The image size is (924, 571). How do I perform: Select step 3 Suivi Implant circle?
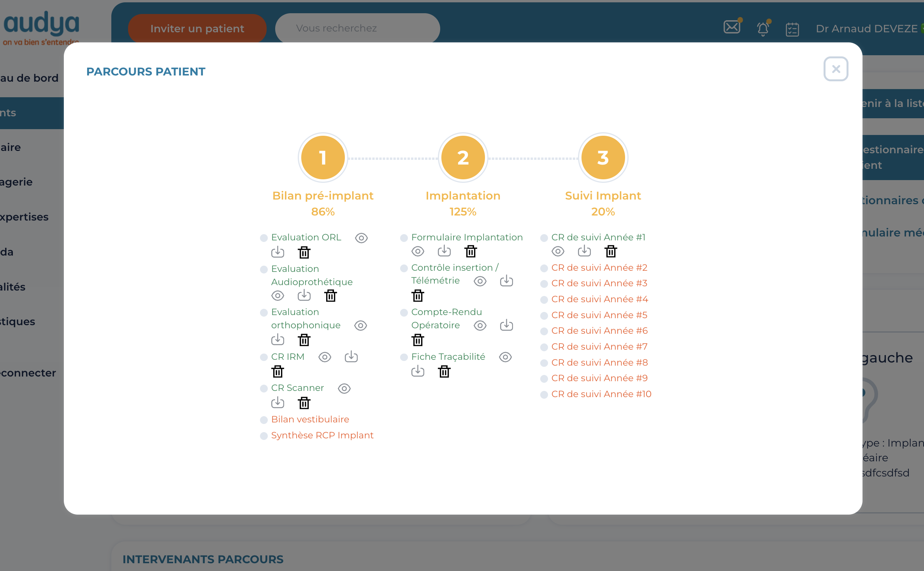pyautogui.click(x=603, y=158)
